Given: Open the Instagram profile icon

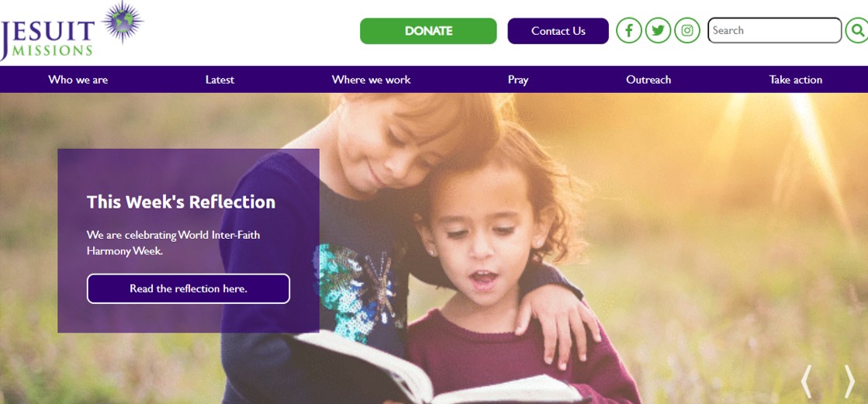Looking at the screenshot, I should [687, 30].
